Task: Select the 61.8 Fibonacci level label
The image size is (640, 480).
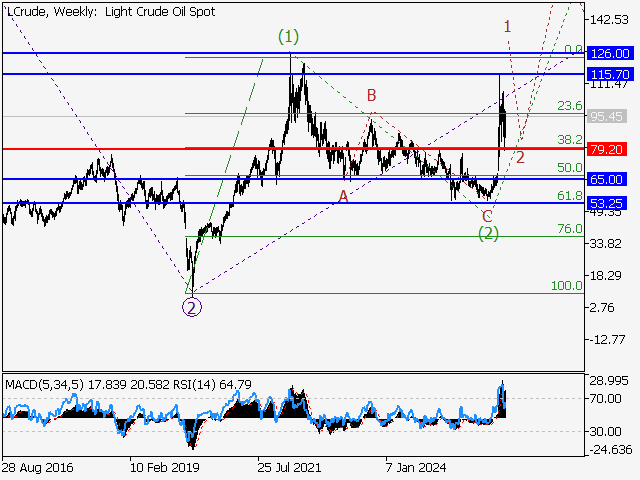Action: [x=569, y=196]
